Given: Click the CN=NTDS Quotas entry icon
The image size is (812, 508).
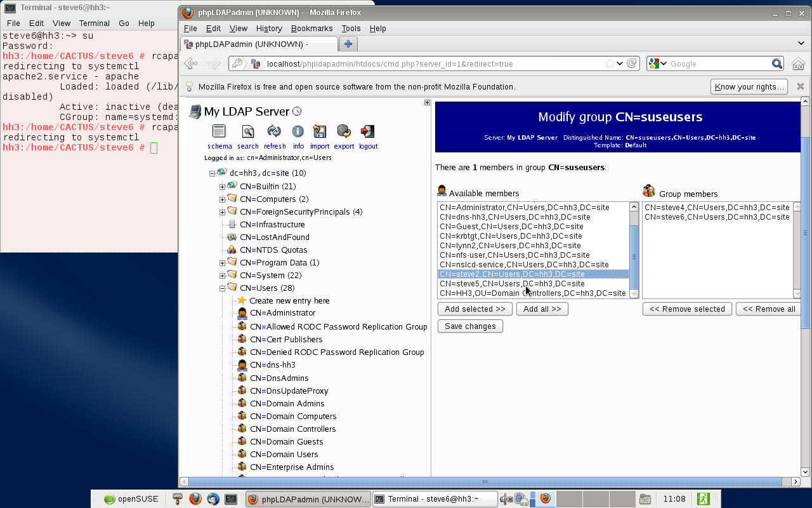Looking at the screenshot, I should (x=232, y=250).
